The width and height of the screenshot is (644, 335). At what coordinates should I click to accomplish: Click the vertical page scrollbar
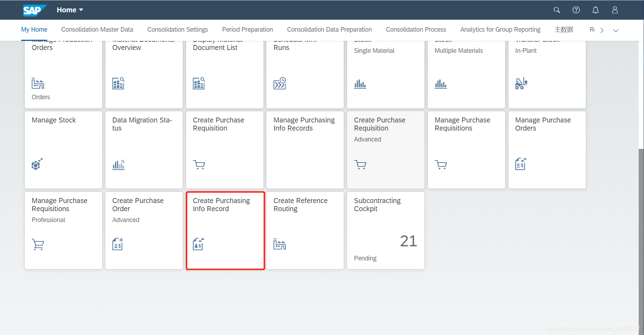point(641,241)
